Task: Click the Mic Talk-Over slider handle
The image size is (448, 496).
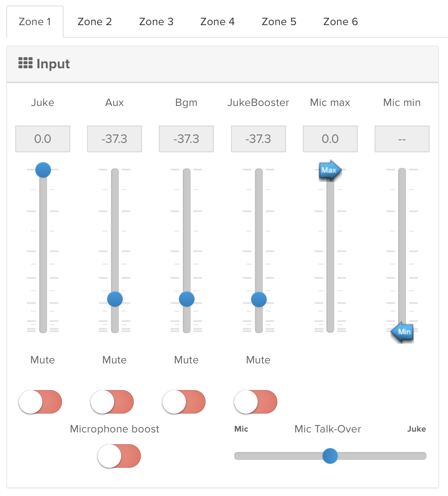Action: 330,456
